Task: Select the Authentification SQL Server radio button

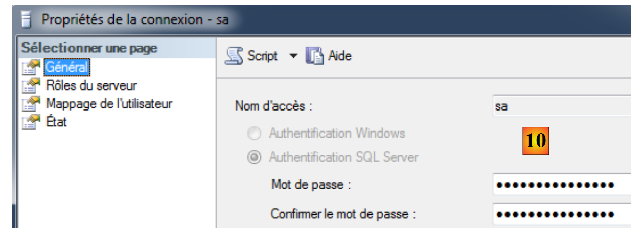Action: [x=254, y=157]
